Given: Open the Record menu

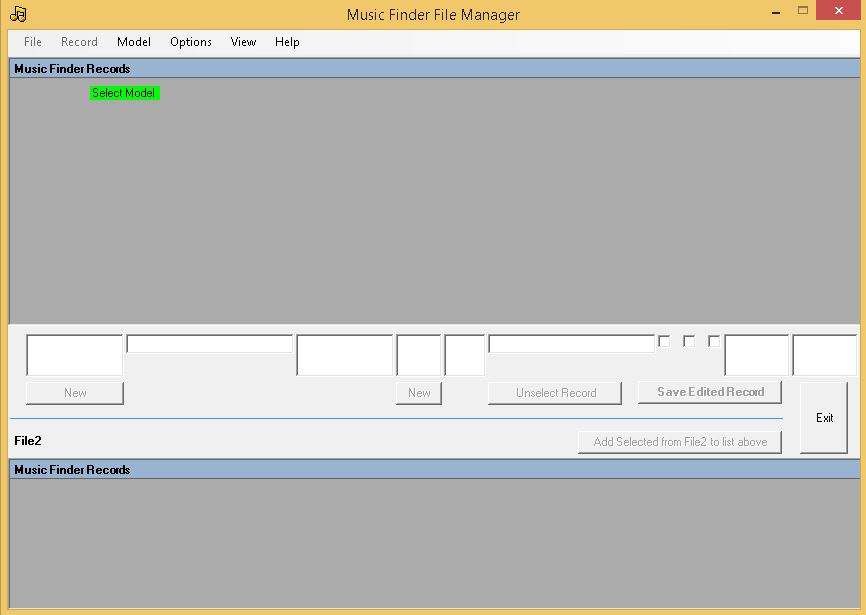Looking at the screenshot, I should click(78, 42).
